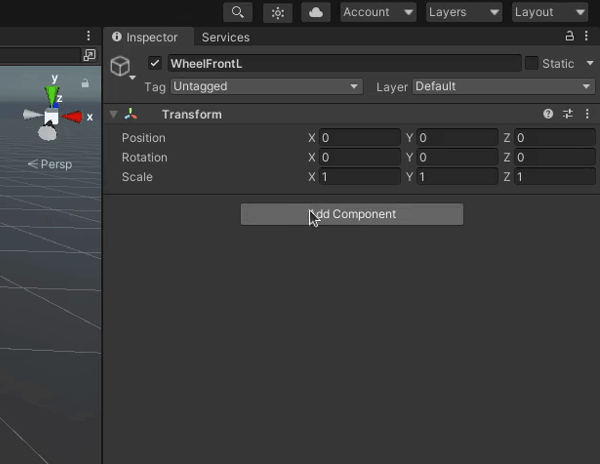Open the Account dropdown menu

(377, 12)
